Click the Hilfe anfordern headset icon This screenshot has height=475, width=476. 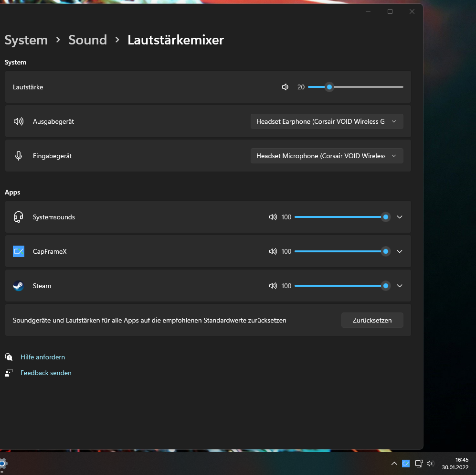(9, 357)
